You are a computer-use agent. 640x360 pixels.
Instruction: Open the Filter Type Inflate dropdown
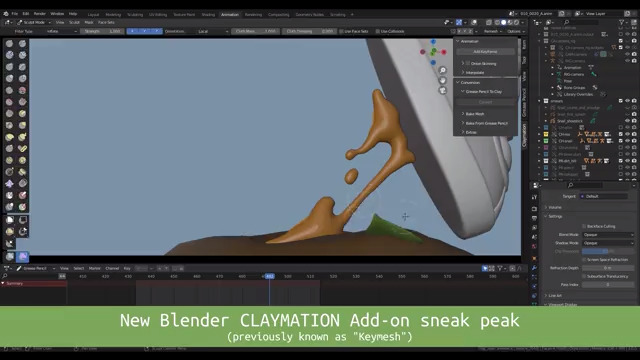61,31
